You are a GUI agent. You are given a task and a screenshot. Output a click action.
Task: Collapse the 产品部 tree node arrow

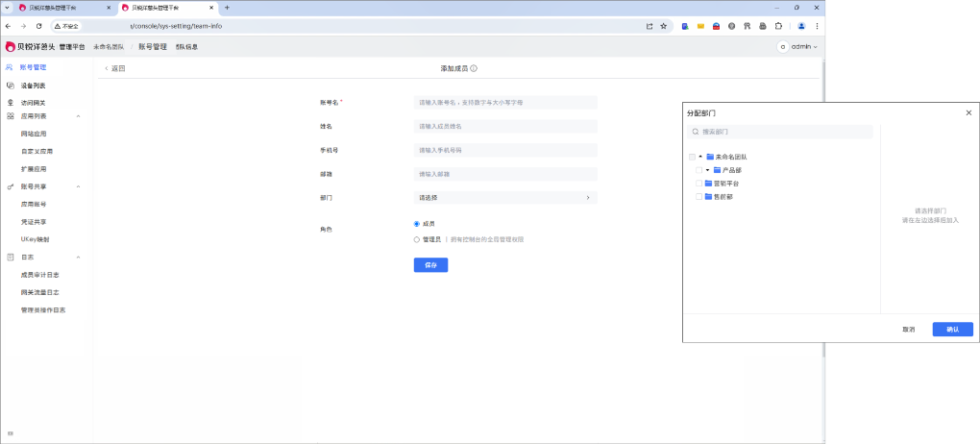(707, 170)
